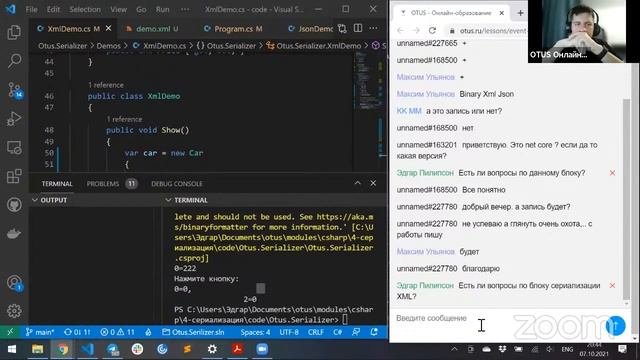Close the OTUS browser tab

(502, 13)
